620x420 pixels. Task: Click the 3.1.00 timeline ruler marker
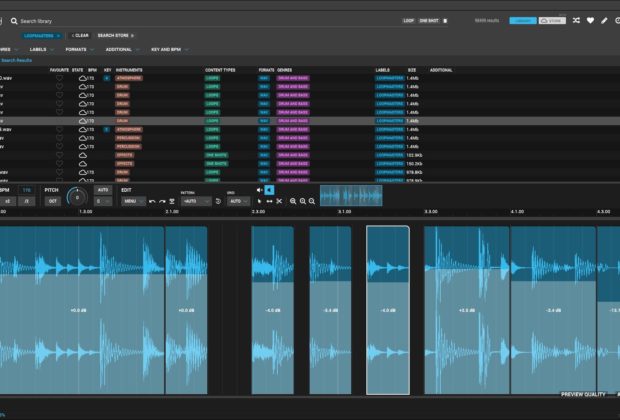pyautogui.click(x=344, y=212)
